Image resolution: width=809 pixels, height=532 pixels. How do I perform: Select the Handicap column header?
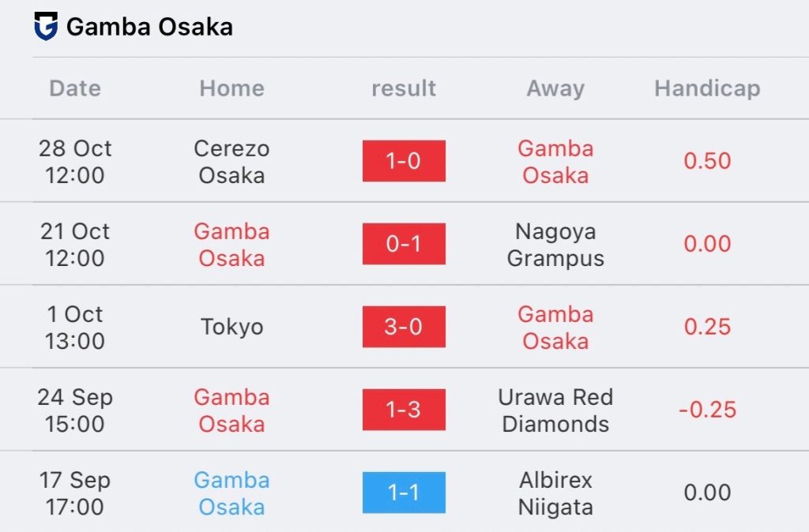point(707,88)
